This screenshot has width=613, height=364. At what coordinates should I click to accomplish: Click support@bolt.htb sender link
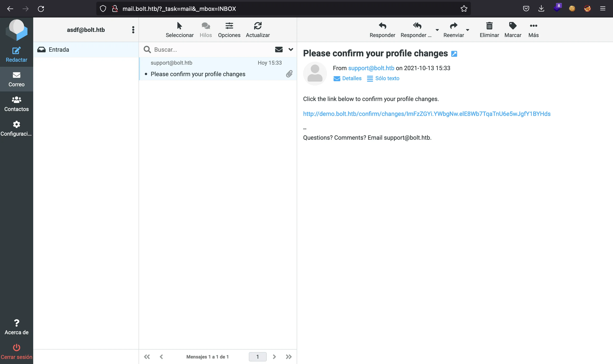371,68
